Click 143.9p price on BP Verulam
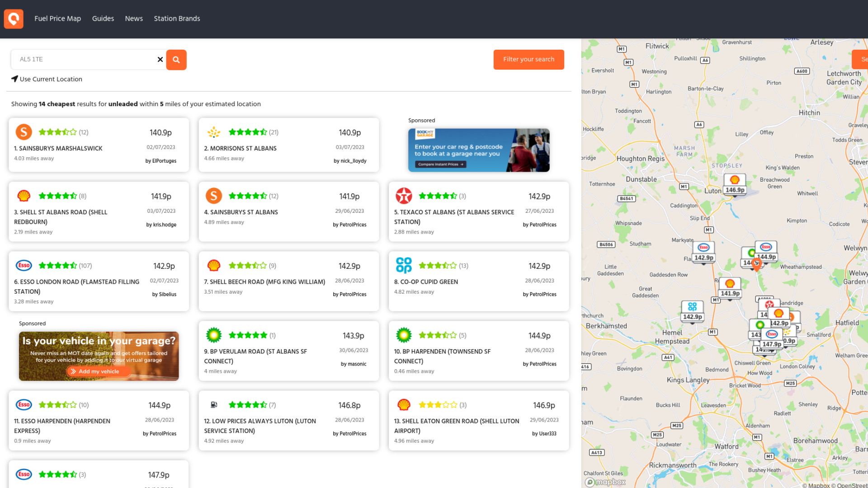 [354, 336]
